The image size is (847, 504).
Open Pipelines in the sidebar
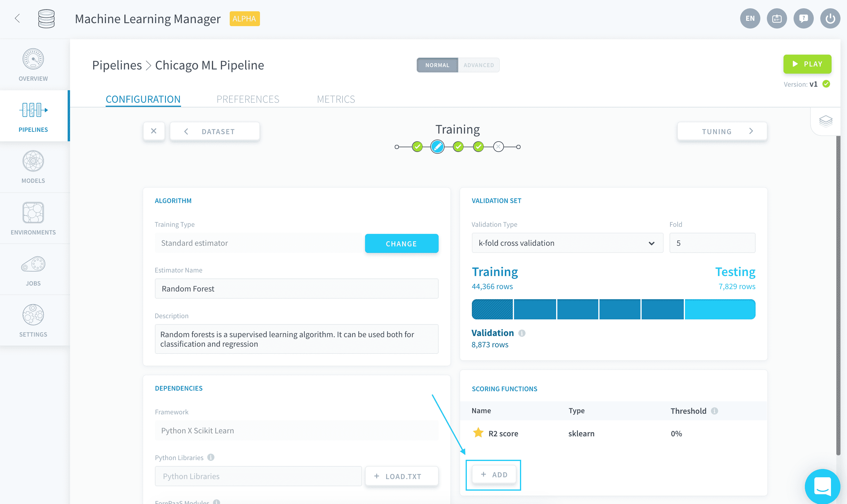(33, 116)
